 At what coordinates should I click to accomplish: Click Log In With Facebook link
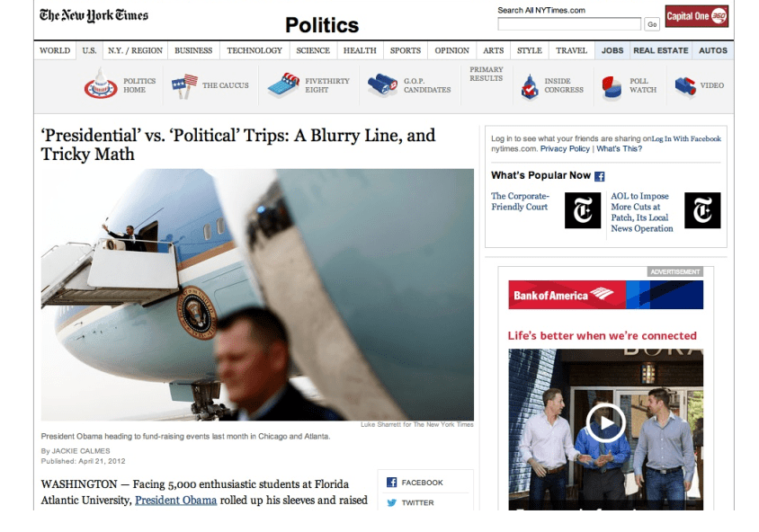(x=686, y=138)
